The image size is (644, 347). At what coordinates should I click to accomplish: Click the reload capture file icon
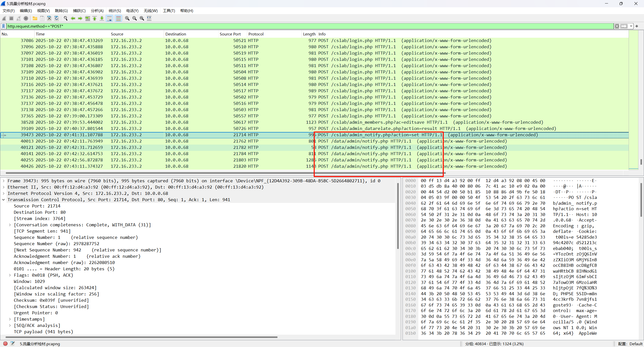coord(57,18)
